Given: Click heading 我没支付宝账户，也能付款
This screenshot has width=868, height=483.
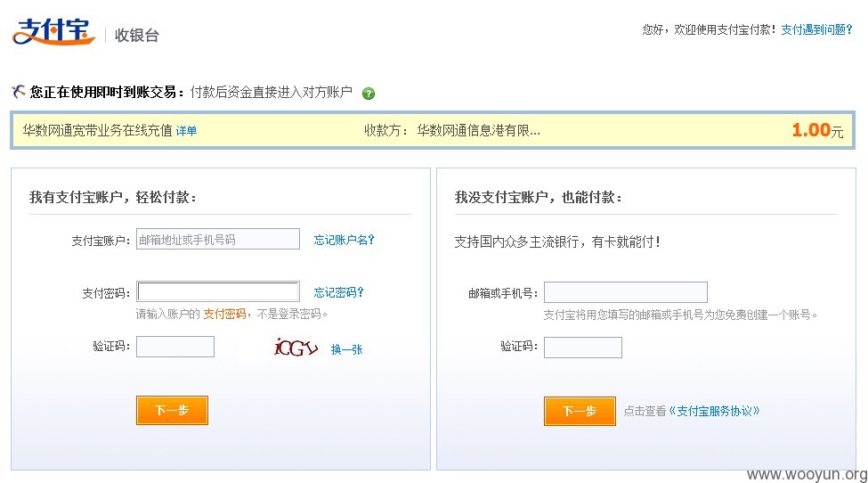Looking at the screenshot, I should tap(539, 197).
